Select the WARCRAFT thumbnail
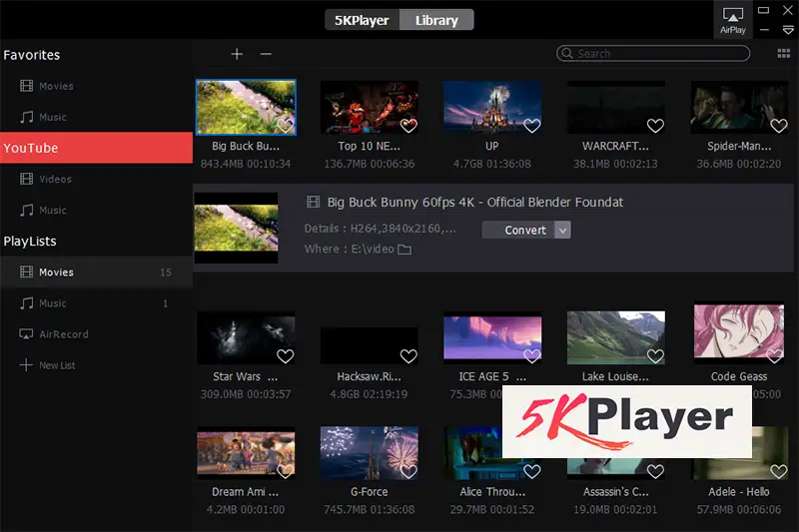The image size is (799, 532). coord(615,107)
